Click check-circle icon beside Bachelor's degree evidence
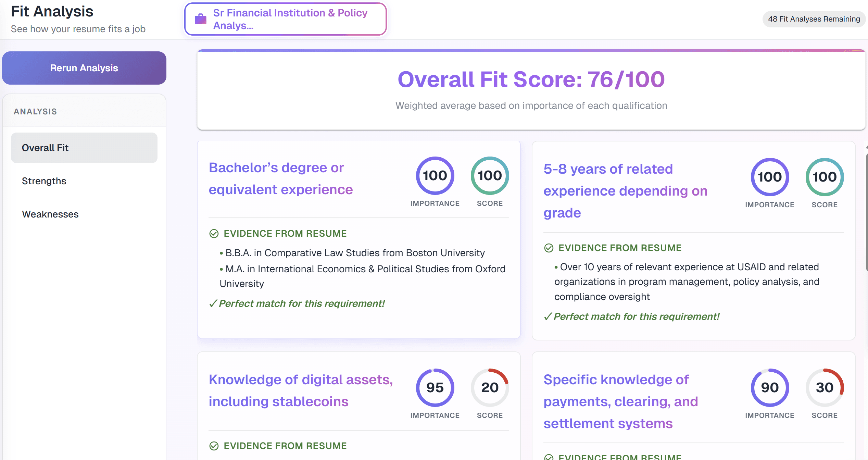868x460 pixels. (x=214, y=234)
